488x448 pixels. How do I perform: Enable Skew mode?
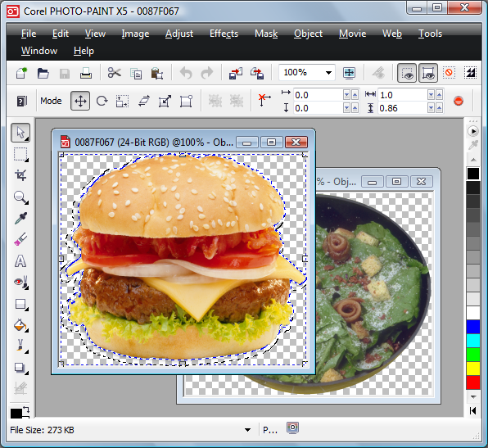[144, 101]
